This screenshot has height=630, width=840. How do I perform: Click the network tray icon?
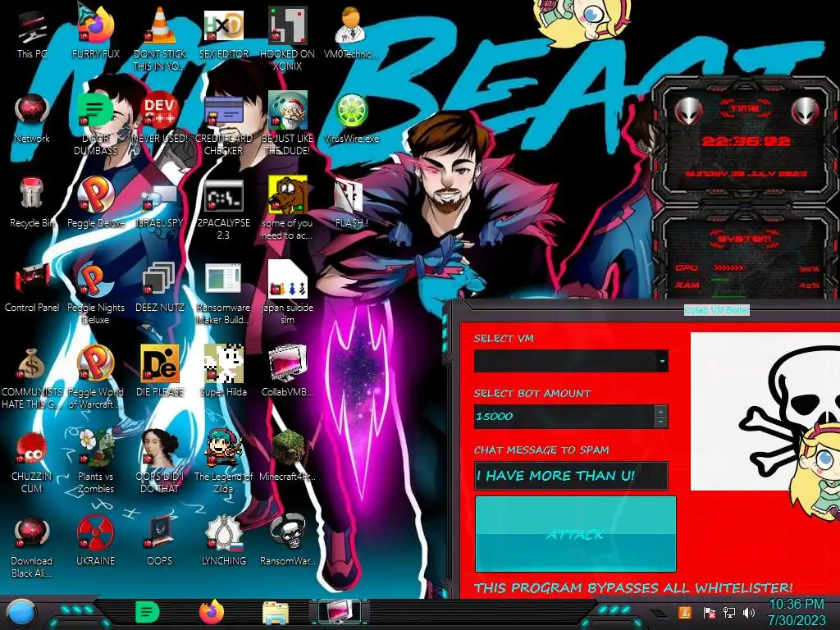729,612
